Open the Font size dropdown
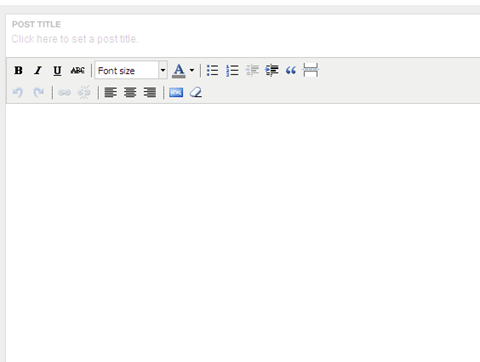This screenshot has height=362, width=480. coord(131,70)
